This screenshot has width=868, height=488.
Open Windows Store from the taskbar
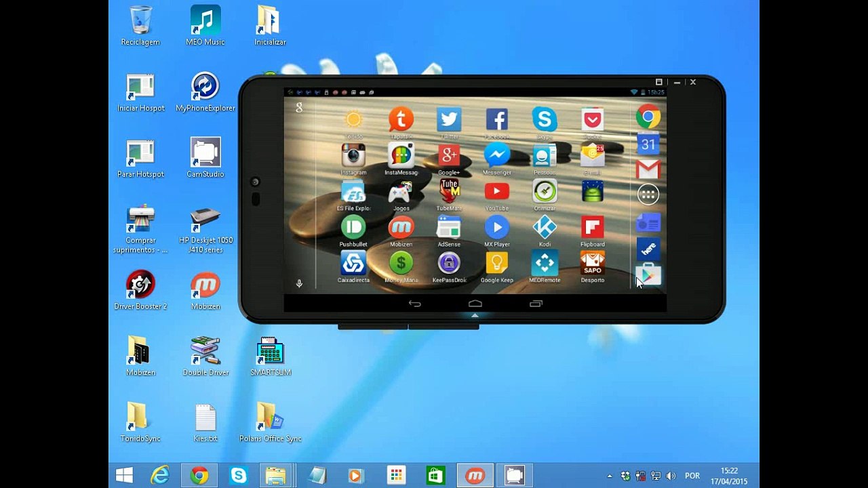pos(435,476)
